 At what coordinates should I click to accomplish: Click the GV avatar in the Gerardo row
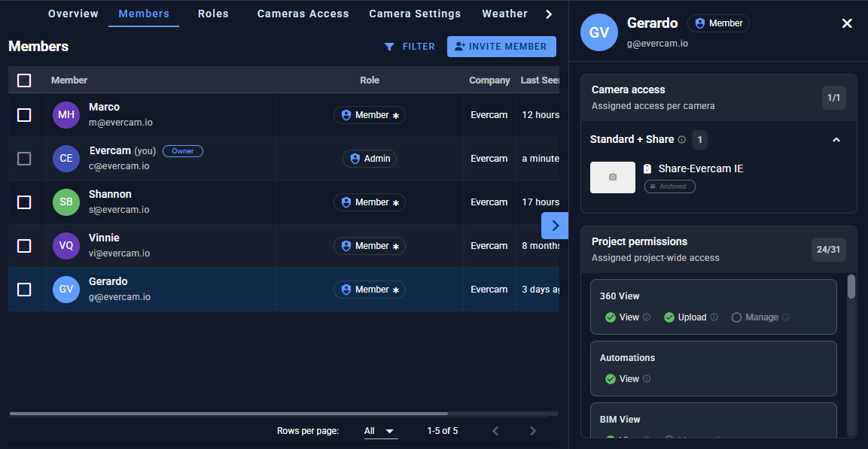click(x=66, y=290)
